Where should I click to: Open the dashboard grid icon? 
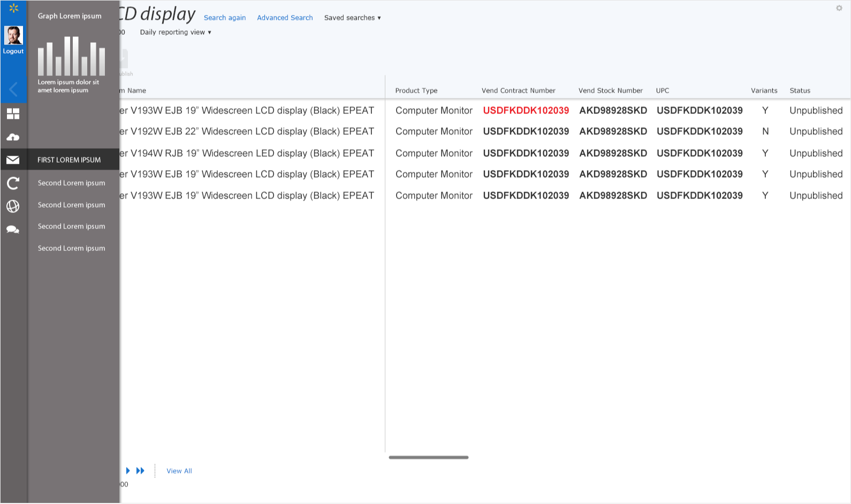[x=13, y=114]
